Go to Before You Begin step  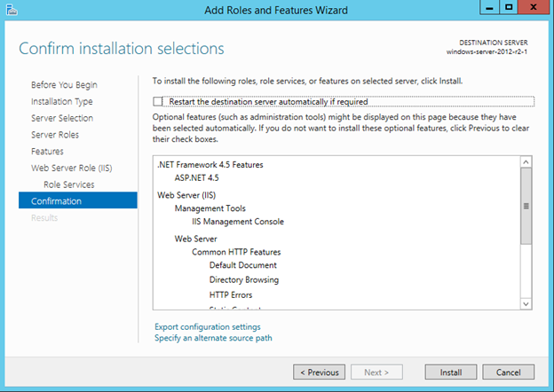[64, 85]
